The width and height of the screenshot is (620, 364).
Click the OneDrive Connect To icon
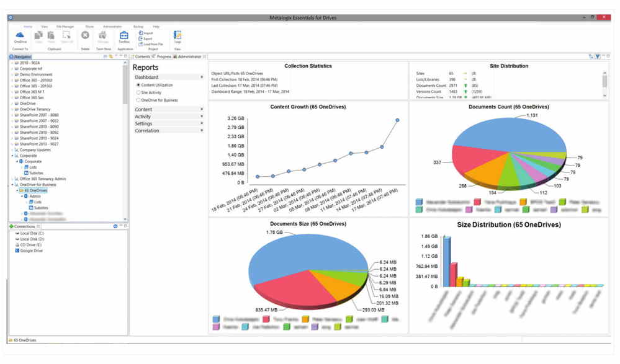coord(19,36)
